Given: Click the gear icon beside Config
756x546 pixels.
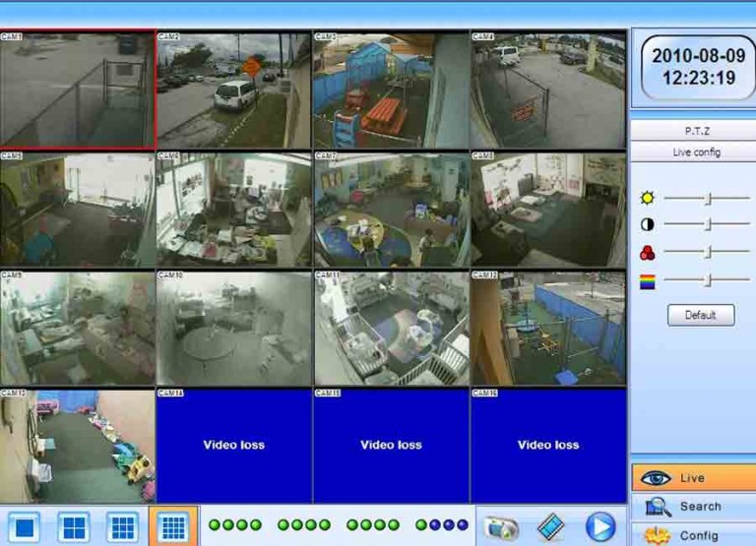Looking at the screenshot, I should [658, 535].
